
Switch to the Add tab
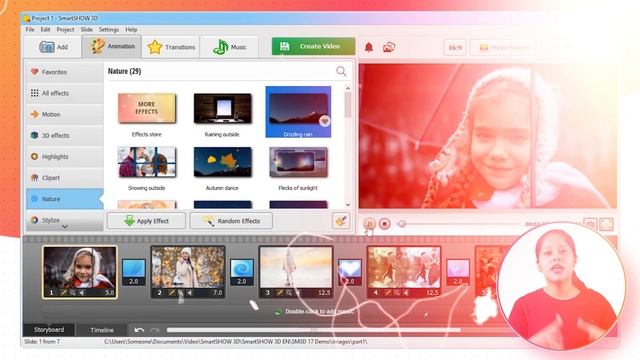pos(53,47)
